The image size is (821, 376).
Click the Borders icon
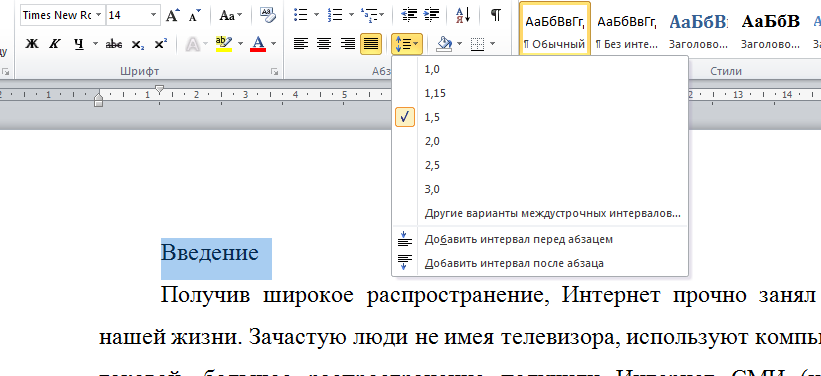pyautogui.click(x=477, y=44)
